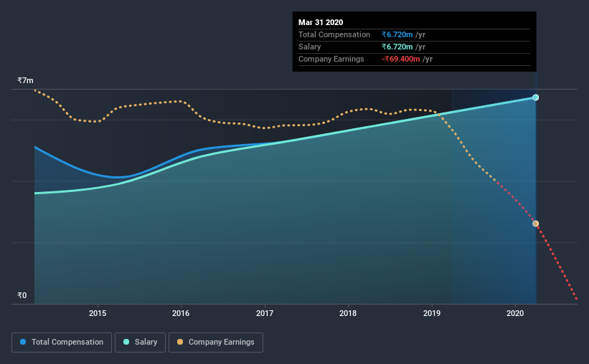Select the company earnings data point marker at Mar 2020

[x=536, y=224]
